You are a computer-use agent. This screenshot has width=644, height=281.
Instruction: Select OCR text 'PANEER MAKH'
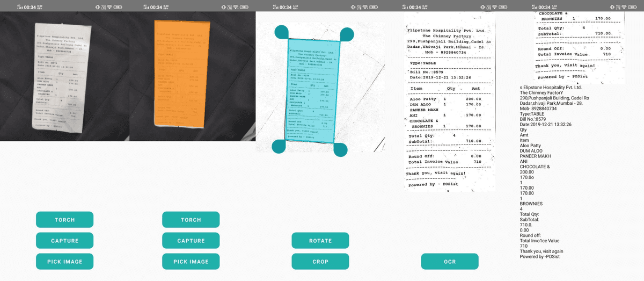click(535, 156)
